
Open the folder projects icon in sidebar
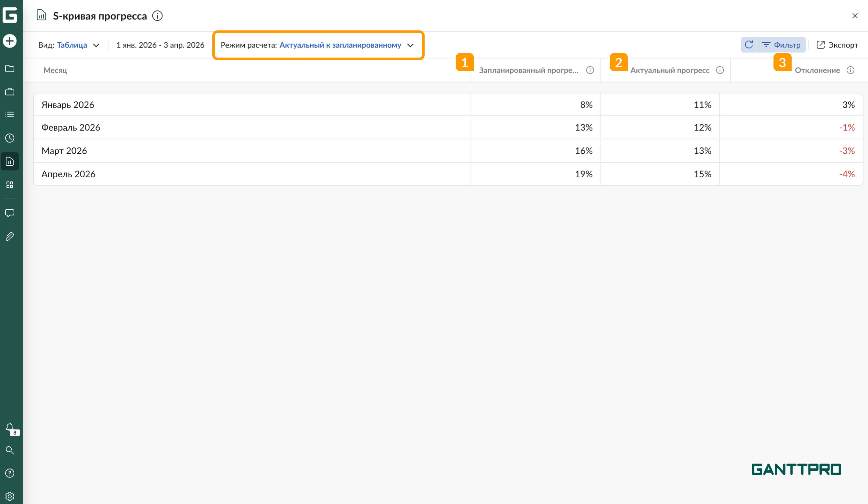point(10,69)
